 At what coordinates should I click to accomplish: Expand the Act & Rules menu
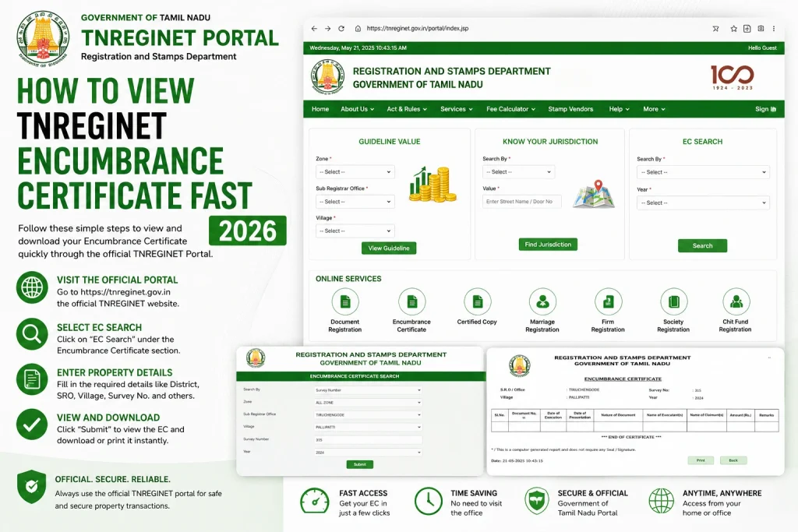pos(407,109)
